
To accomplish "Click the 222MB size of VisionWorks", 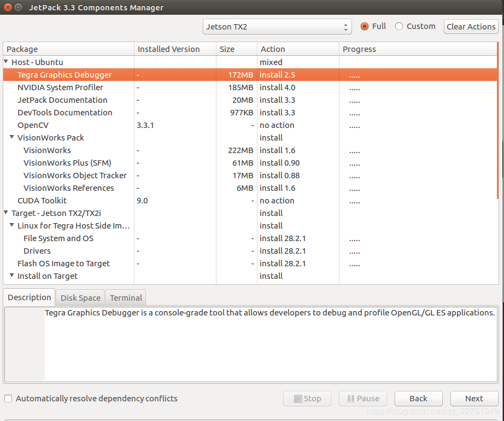I will tap(241, 150).
